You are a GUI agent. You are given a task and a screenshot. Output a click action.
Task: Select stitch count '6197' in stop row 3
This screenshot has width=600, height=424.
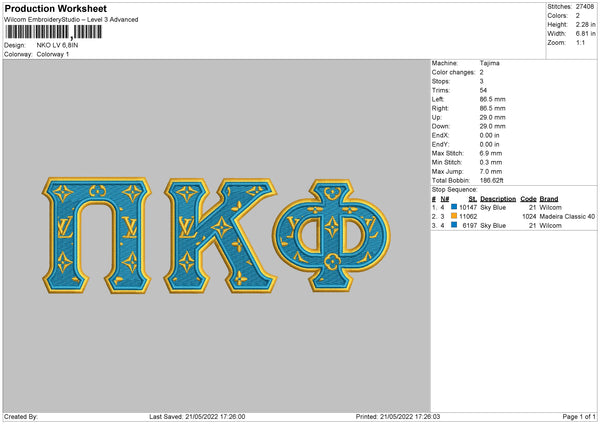pos(470,226)
